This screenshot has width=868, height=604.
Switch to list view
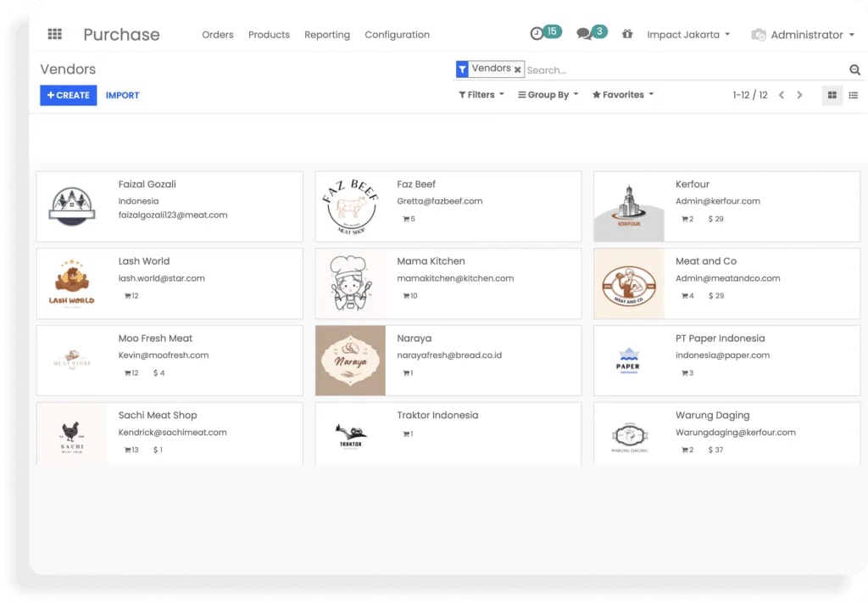[x=854, y=95]
